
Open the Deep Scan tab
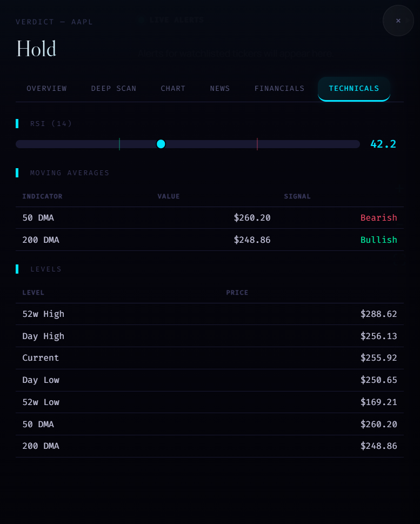tap(114, 89)
